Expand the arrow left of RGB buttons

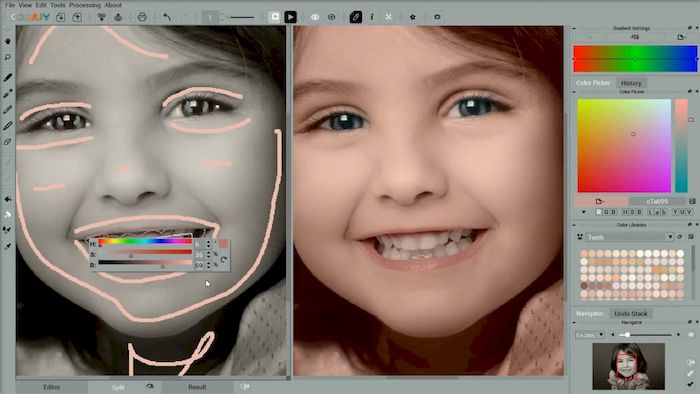pyautogui.click(x=584, y=212)
